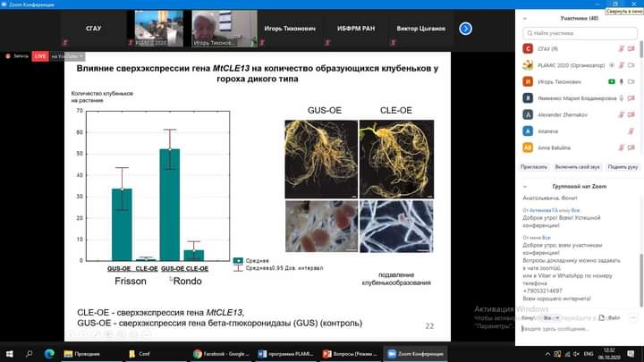This screenshot has width=644, height=362.
Task: Click Поднять руку (raise hand) button
Action: click(x=623, y=167)
